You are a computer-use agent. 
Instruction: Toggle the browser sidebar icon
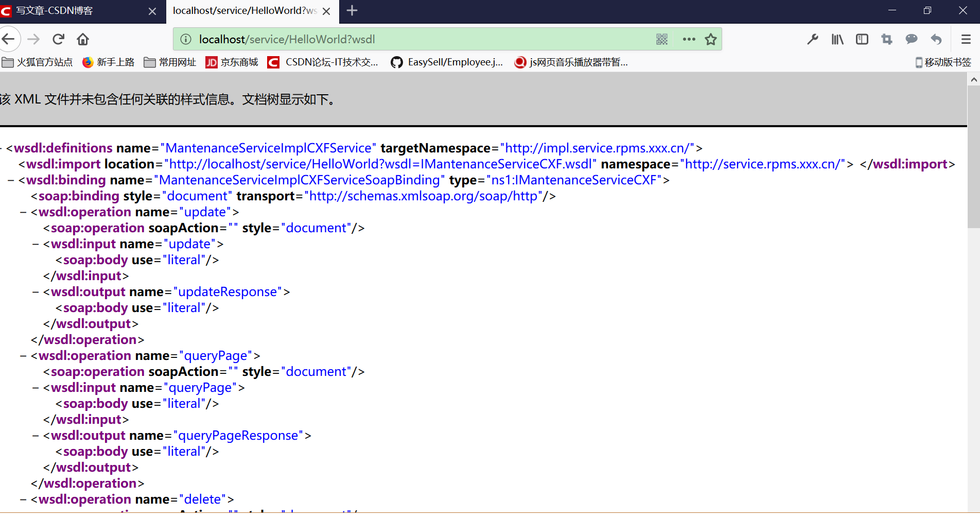click(x=862, y=39)
